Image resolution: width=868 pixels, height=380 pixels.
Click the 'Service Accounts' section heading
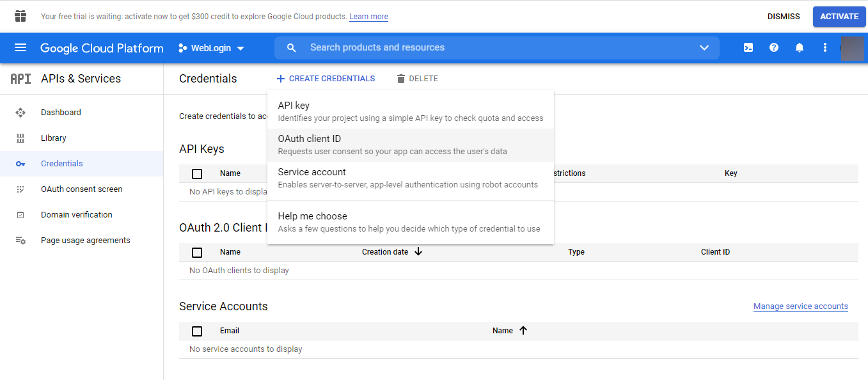pos(223,306)
